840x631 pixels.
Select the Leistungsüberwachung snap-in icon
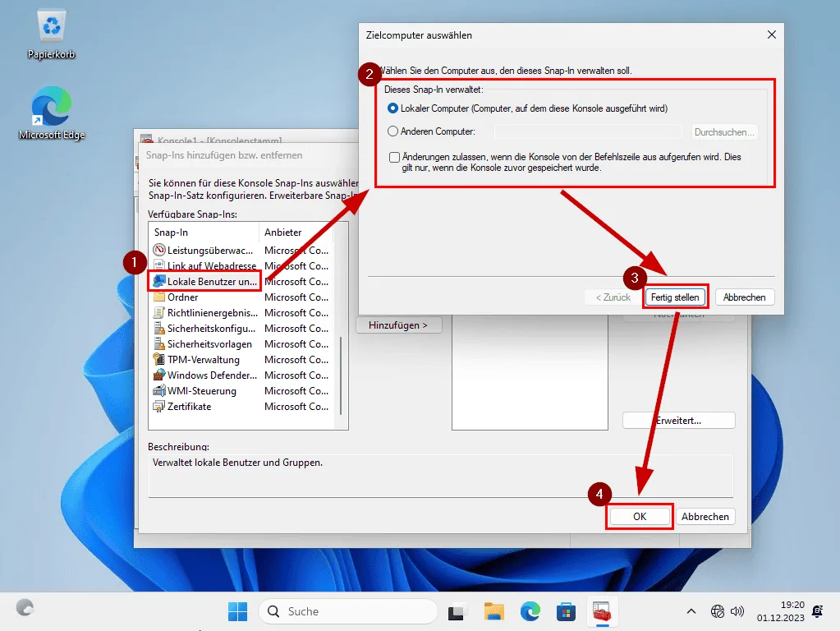[159, 251]
